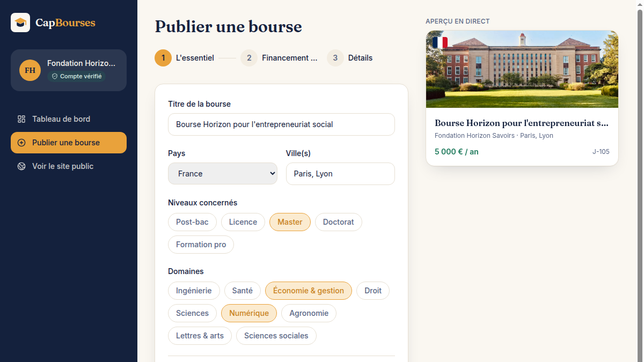Open Voir le site public link
Viewport: 644px width, 362px height.
point(69,166)
